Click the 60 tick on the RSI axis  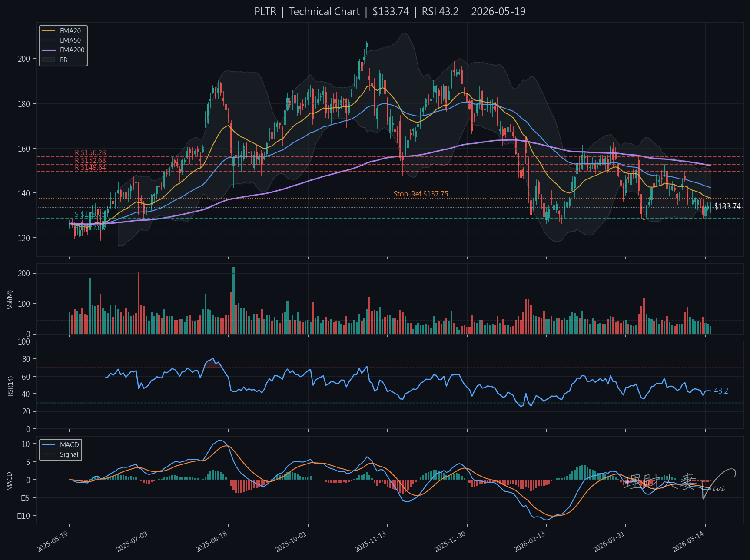coord(26,377)
